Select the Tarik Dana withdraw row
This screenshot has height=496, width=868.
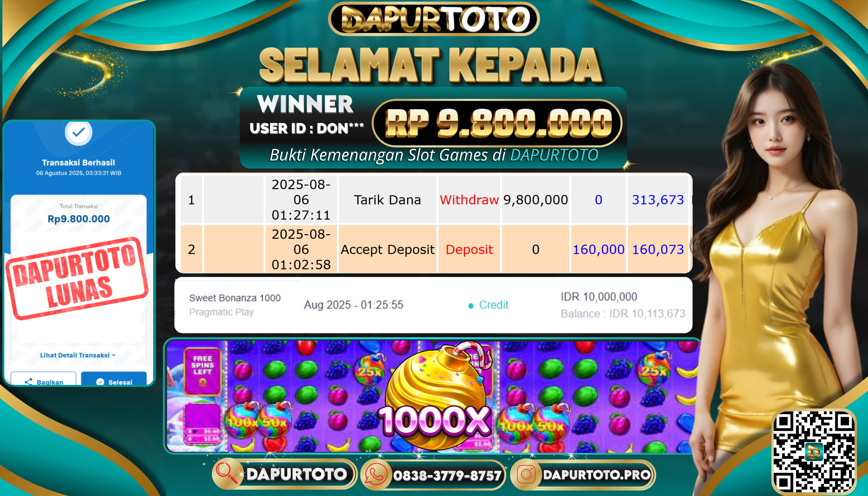(x=434, y=200)
